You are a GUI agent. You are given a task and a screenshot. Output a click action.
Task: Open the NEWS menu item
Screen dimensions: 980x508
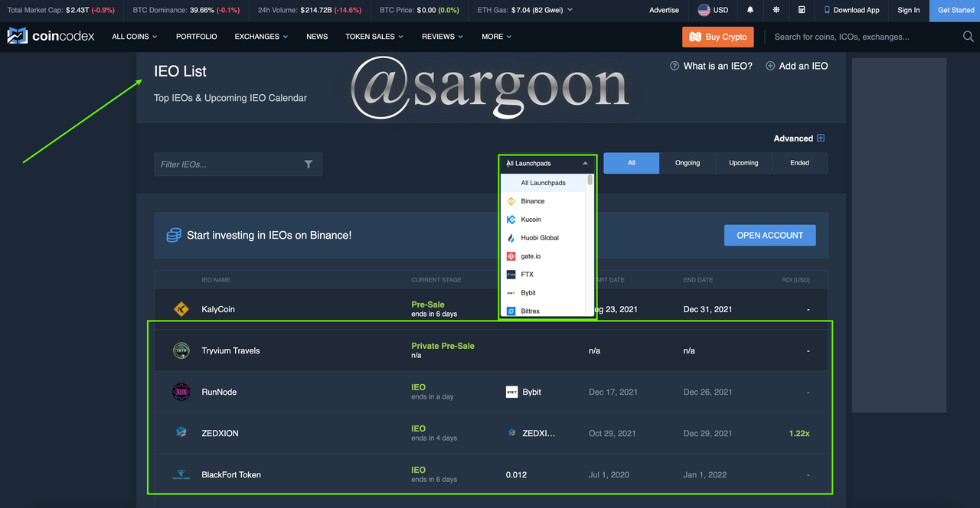317,37
